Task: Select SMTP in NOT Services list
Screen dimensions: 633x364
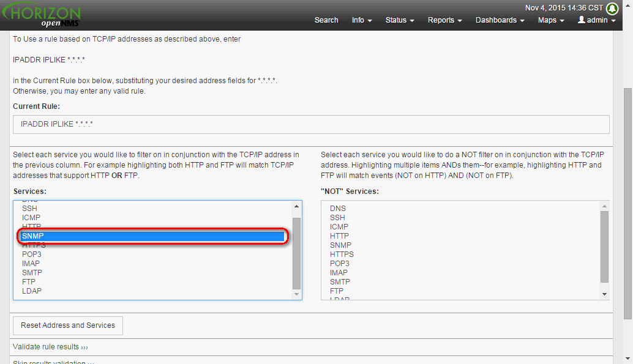Action: pyautogui.click(x=340, y=282)
